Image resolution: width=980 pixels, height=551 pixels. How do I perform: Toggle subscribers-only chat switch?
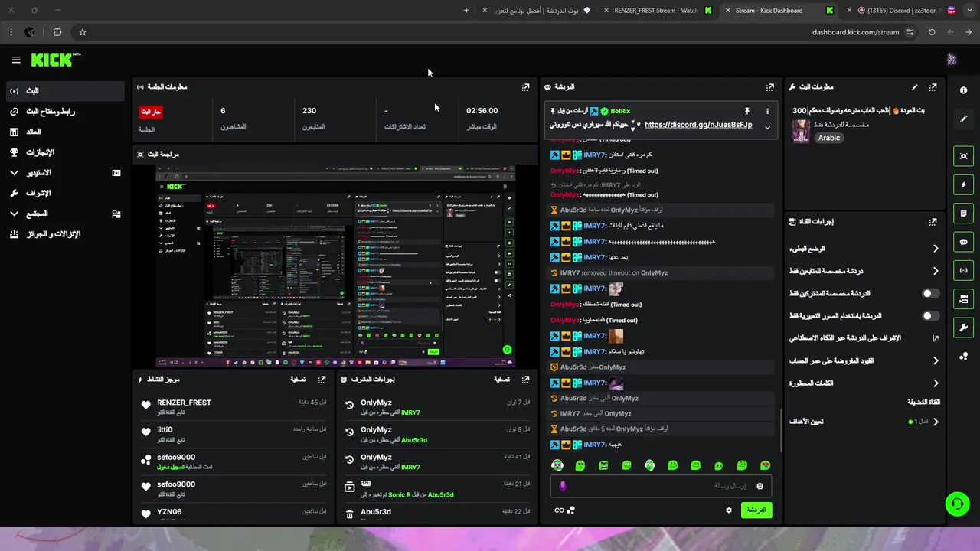[x=930, y=293]
